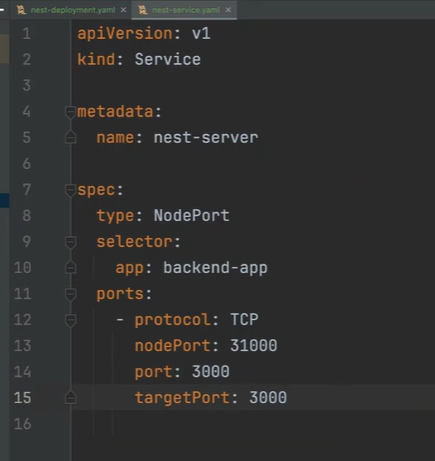Viewport: 435px width, 461px height.
Task: Click the value '3000' on line 15
Action: [268, 398]
